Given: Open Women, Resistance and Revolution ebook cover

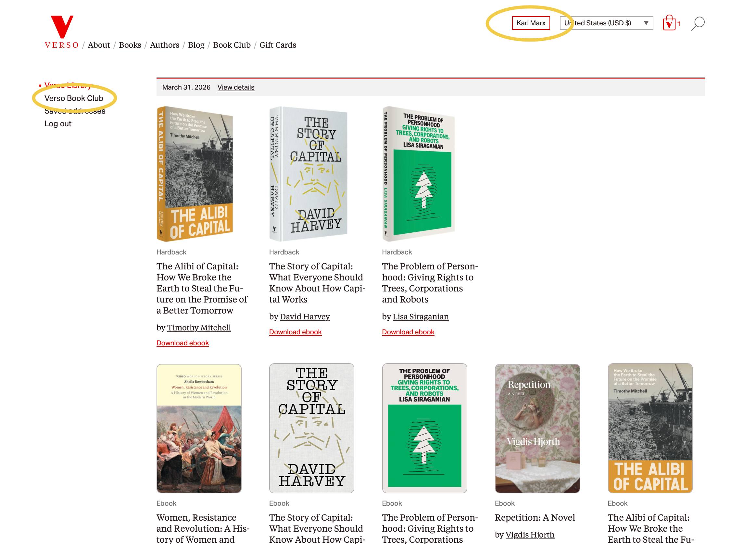Looking at the screenshot, I should click(199, 428).
